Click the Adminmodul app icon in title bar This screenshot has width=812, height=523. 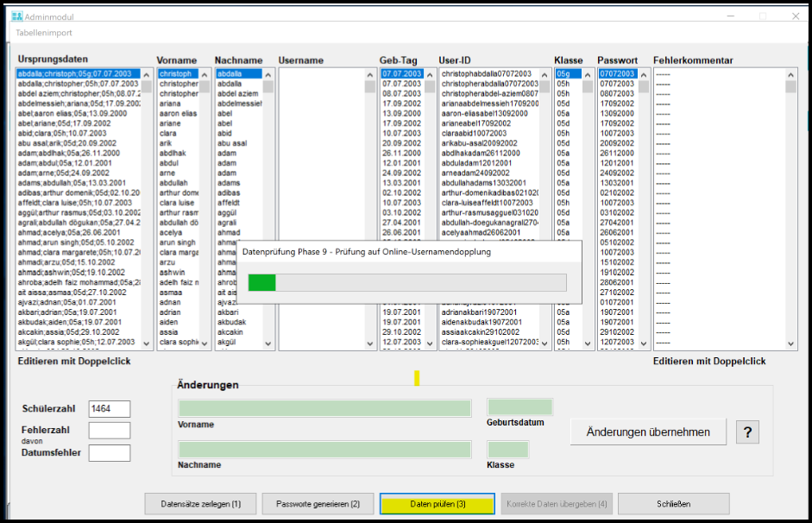(x=9, y=16)
